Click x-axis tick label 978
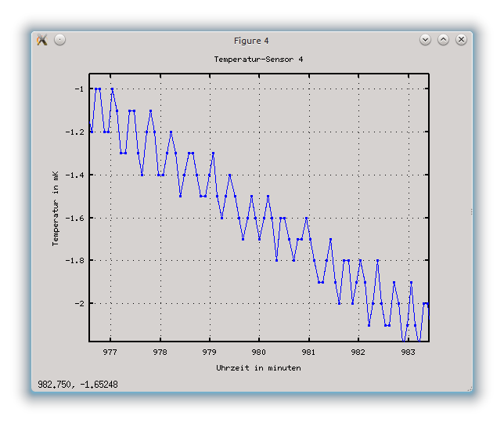This screenshot has width=504, height=423. point(160,352)
